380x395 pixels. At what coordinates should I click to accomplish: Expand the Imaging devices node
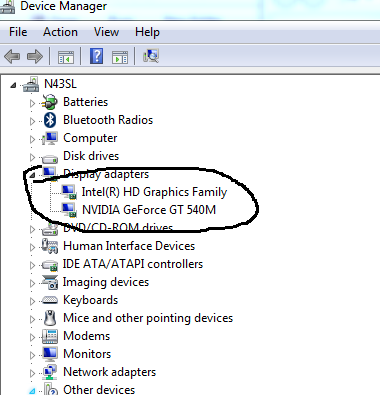click(32, 283)
